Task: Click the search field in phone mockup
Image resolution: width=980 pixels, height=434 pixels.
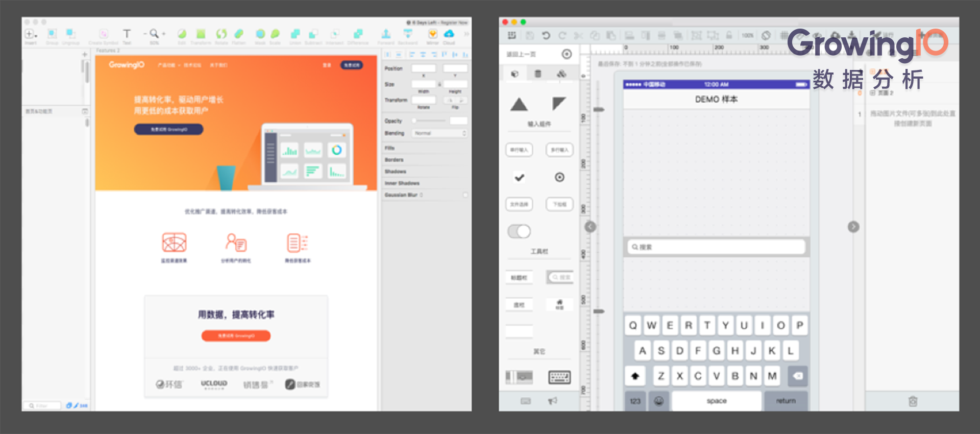Action: pyautogui.click(x=716, y=247)
